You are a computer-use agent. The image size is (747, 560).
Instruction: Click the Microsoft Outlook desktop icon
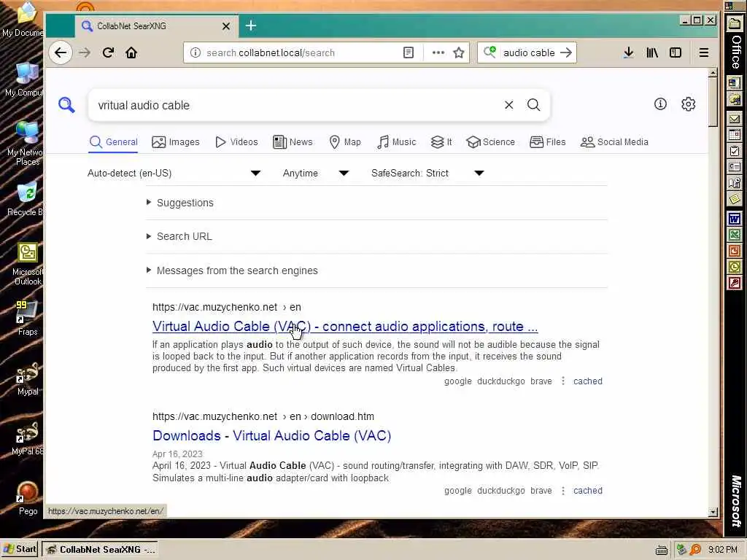point(28,264)
